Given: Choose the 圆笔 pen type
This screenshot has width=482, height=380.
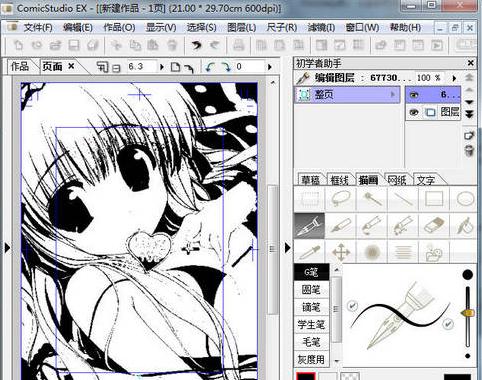Looking at the screenshot, I should pyautogui.click(x=311, y=290).
